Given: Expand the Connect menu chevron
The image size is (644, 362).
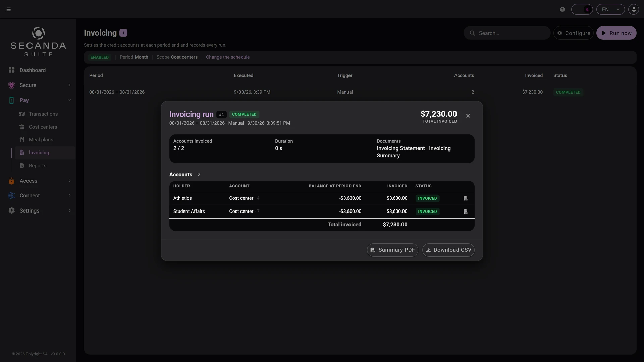Looking at the screenshot, I should click(69, 195).
